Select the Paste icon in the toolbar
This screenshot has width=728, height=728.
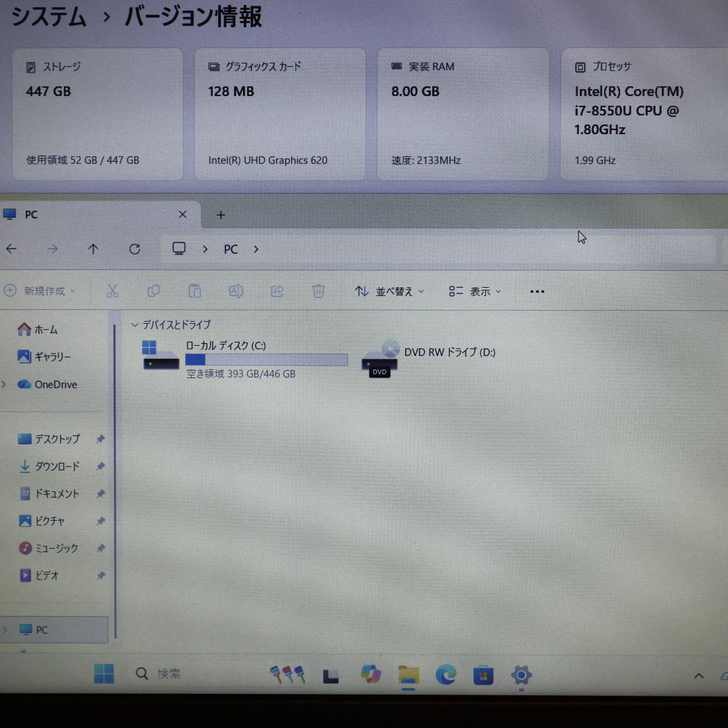(x=195, y=291)
